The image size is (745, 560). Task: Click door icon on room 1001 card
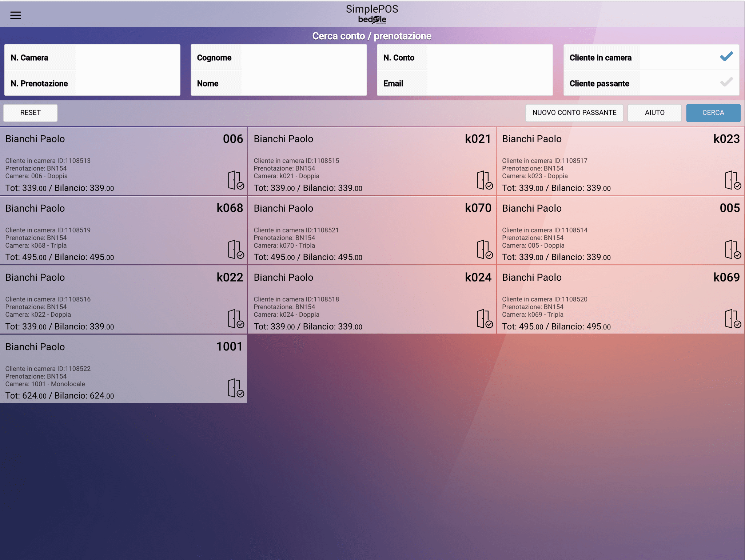pyautogui.click(x=236, y=388)
